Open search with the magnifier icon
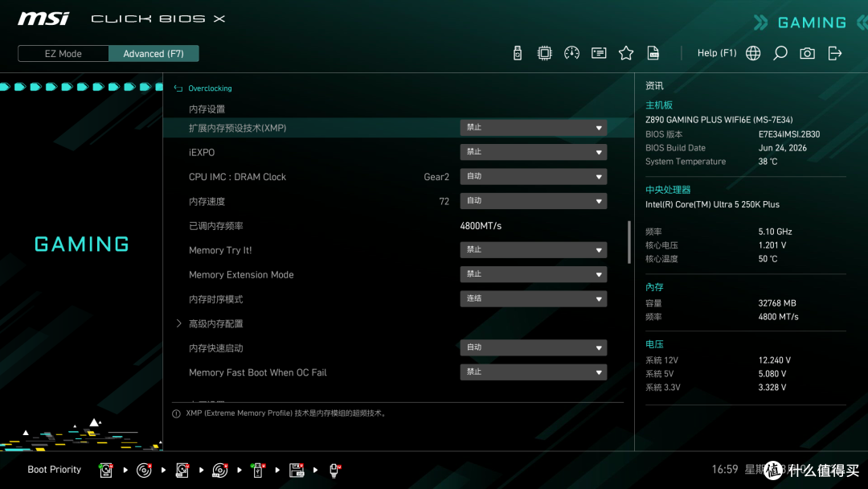 tap(780, 53)
